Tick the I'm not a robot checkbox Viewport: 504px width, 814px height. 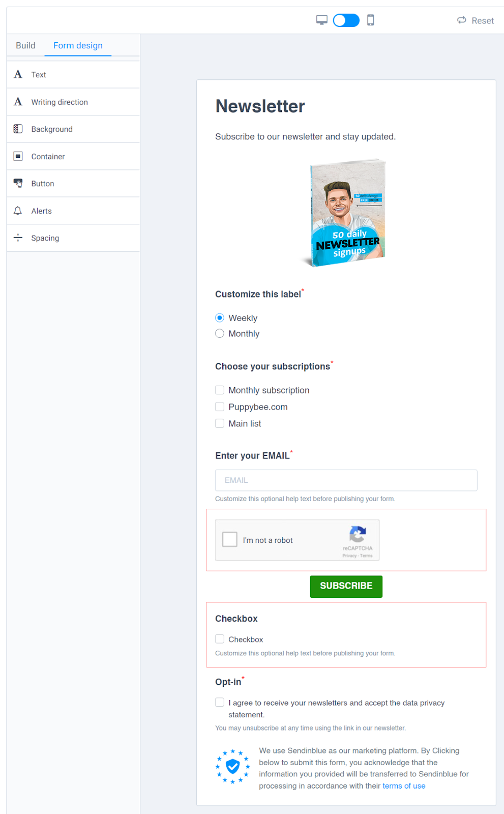pos(230,539)
